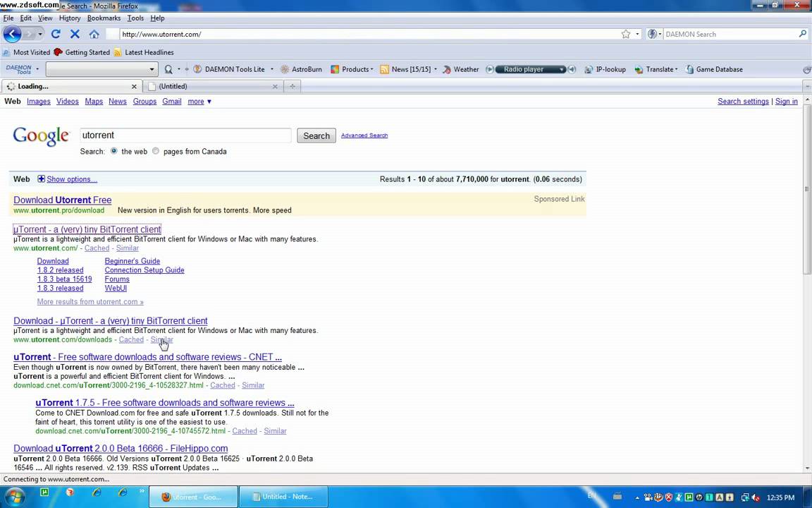Expand the Radio player station dropdown
The width and height of the screenshot is (812, 508).
561,69
